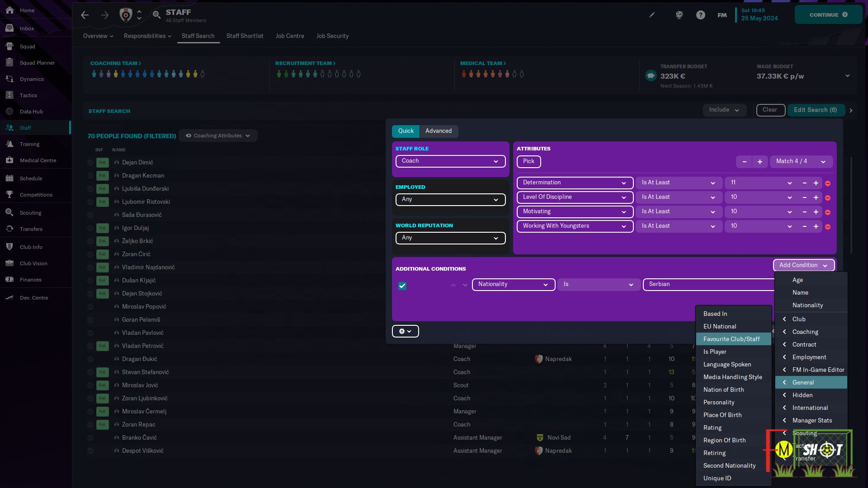Viewport: 868px width, 488px height.
Task: Open the Job Centre tab
Action: pyautogui.click(x=290, y=36)
